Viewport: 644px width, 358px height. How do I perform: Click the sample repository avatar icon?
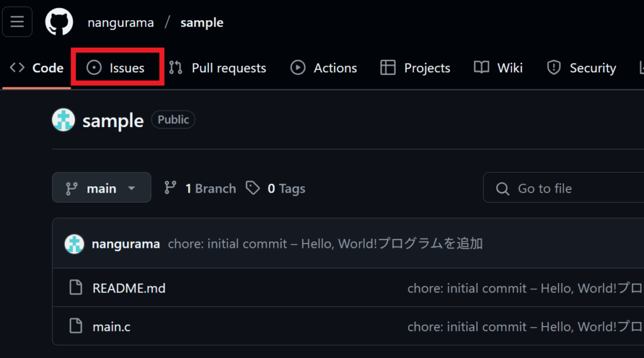click(64, 120)
